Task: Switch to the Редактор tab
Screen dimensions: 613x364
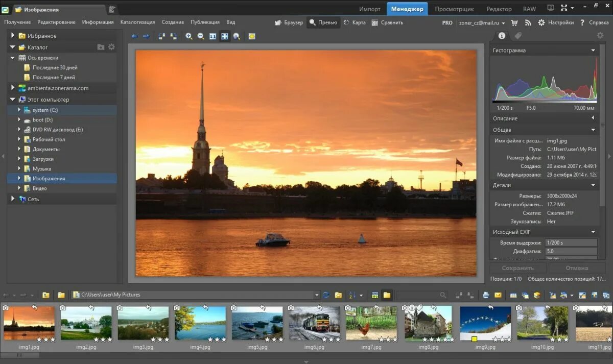Action: (x=499, y=9)
